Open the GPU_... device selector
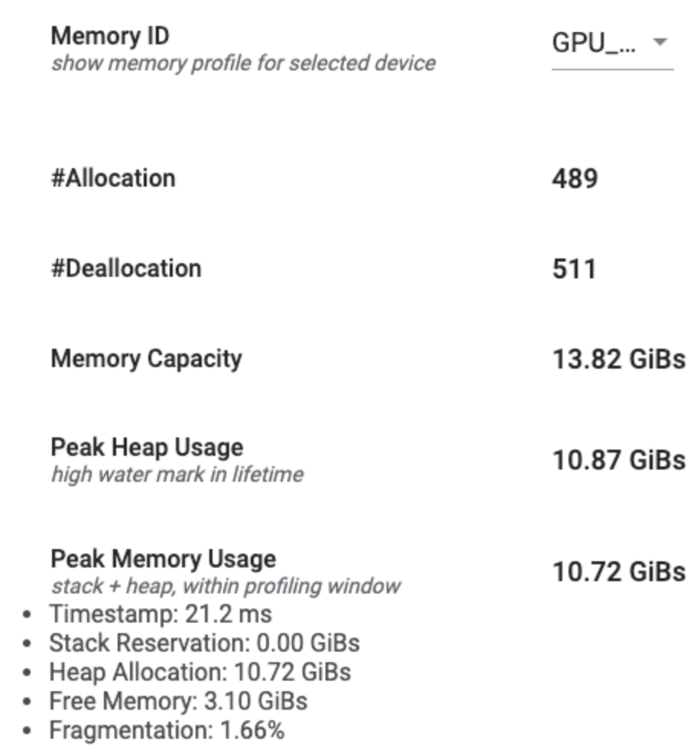The width and height of the screenshot is (700, 754). coord(594,43)
